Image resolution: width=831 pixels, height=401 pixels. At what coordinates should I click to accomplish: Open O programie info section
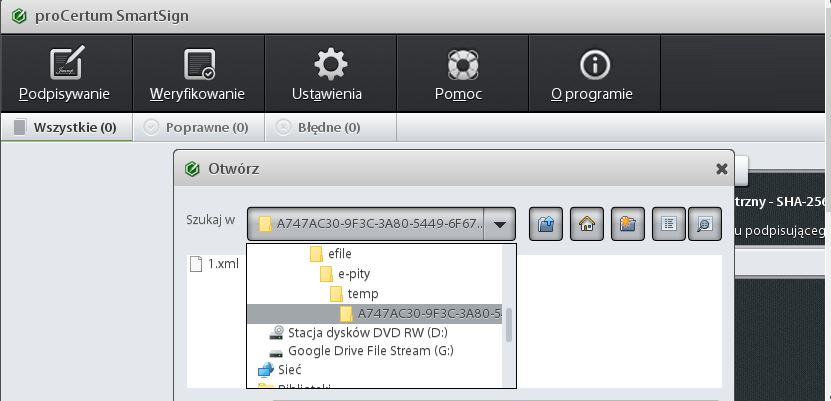(x=593, y=75)
